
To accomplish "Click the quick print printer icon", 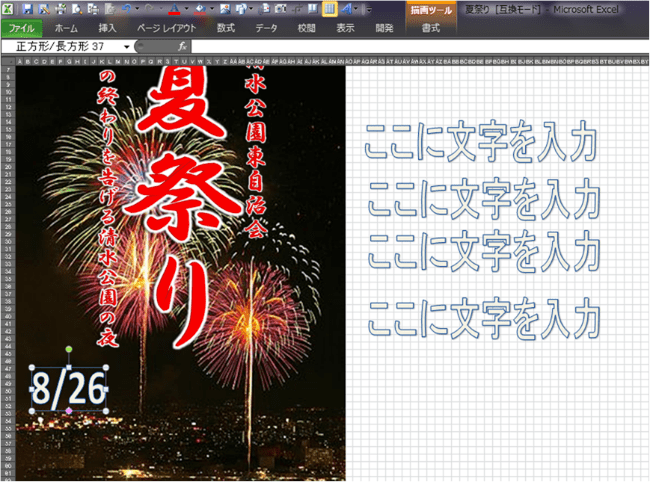I will [61, 9].
